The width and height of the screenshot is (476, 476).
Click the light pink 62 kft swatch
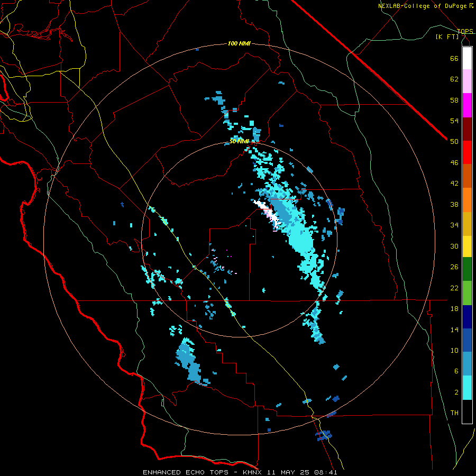[x=467, y=81]
